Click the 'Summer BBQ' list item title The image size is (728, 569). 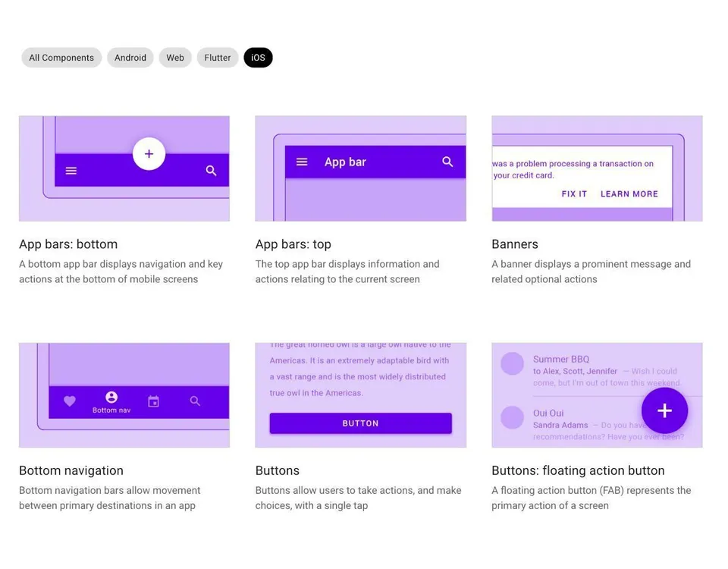click(561, 359)
